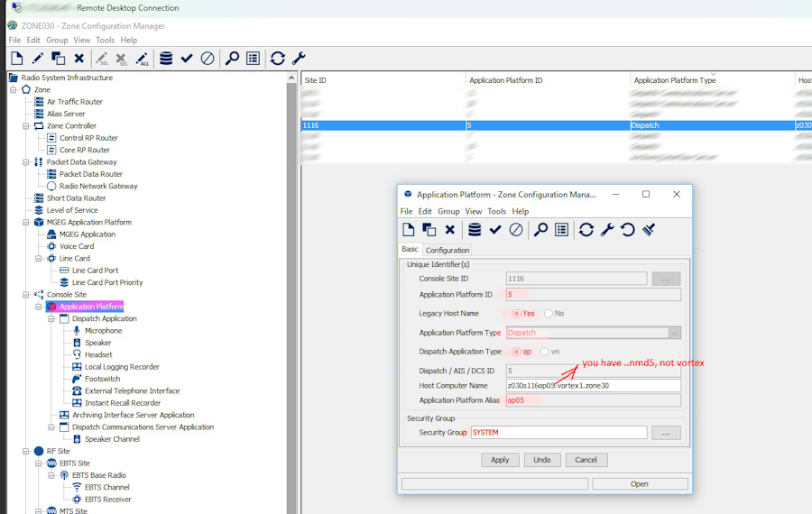Screen dimensions: 812x514
Task: Select the Microphone tree item
Action: pyautogui.click(x=104, y=331)
